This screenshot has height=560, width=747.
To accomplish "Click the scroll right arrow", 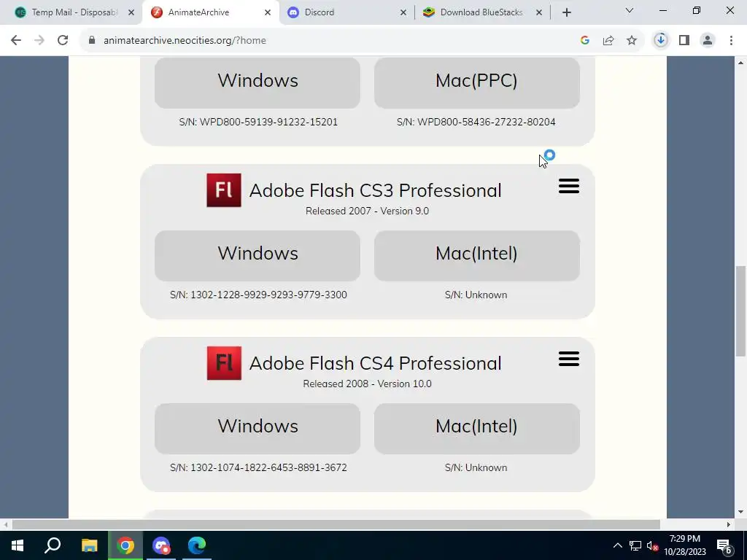I will pos(729,525).
